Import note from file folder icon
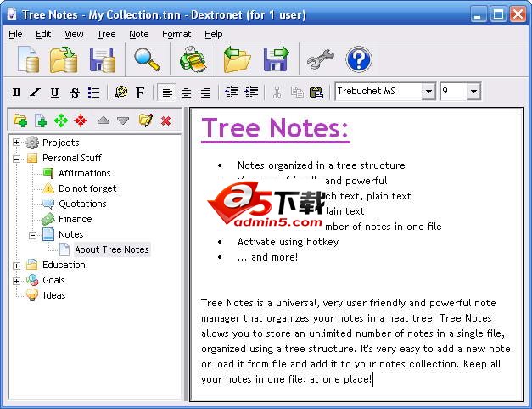 click(x=237, y=59)
